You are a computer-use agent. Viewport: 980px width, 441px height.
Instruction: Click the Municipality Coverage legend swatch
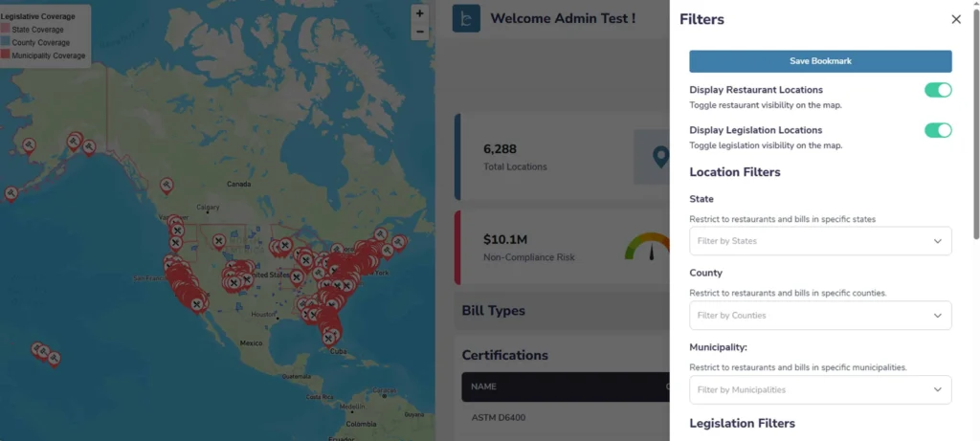pyautogui.click(x=6, y=55)
